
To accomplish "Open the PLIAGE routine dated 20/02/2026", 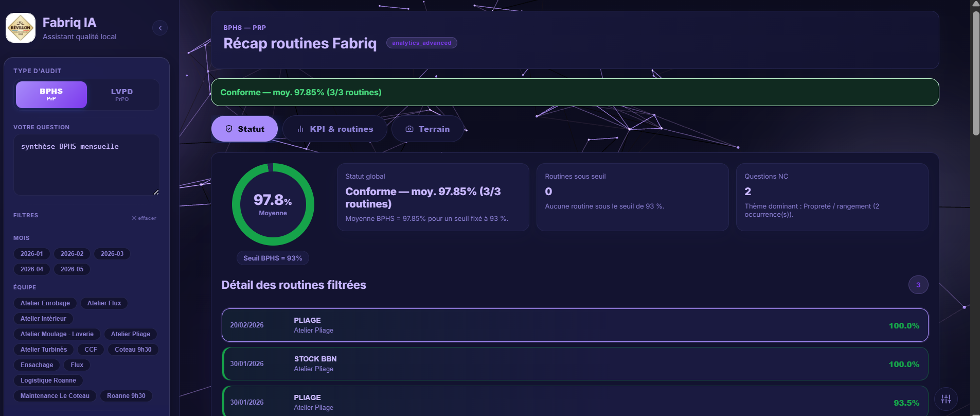I will [x=575, y=325].
